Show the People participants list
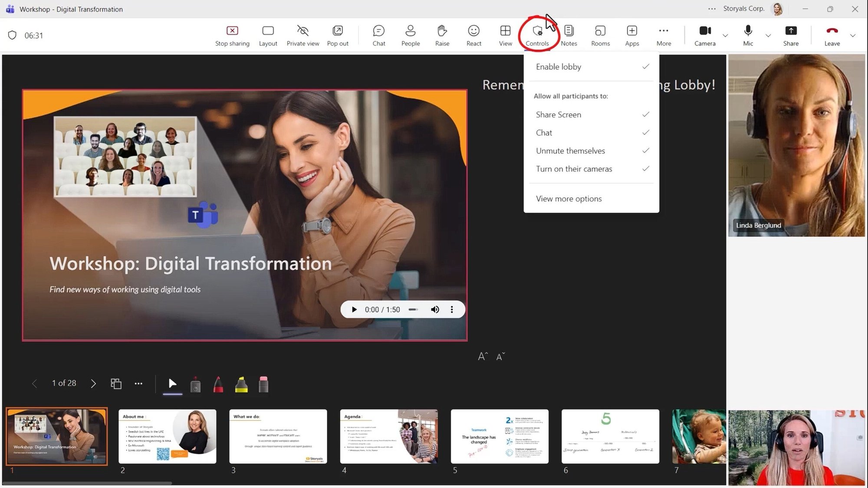This screenshot has width=868, height=488. tap(410, 35)
